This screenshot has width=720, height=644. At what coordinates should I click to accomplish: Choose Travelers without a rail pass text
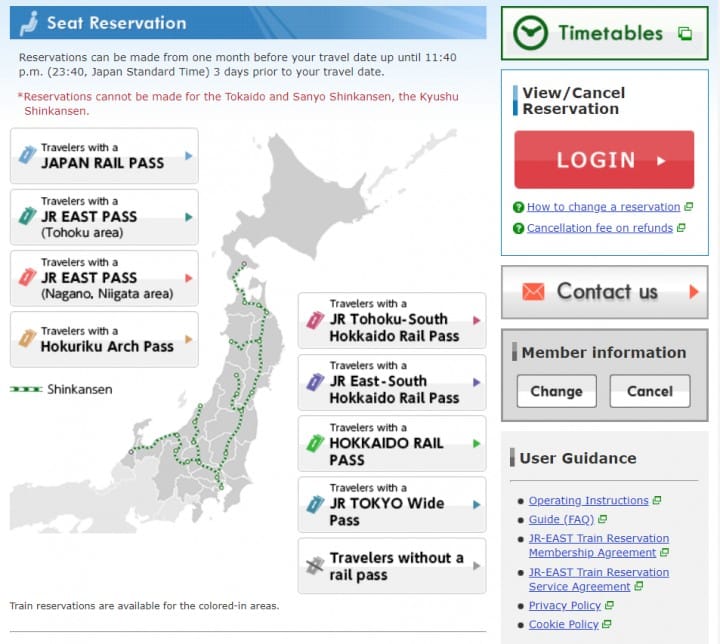coord(397,566)
